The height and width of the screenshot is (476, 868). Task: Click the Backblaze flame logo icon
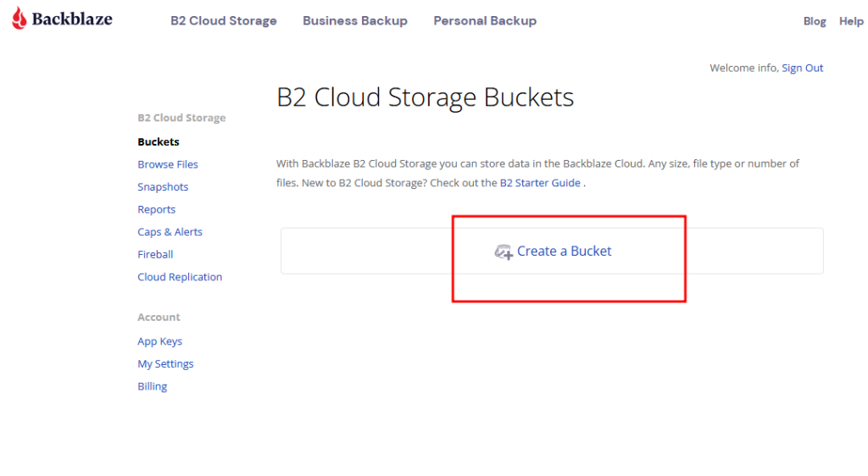point(19,19)
